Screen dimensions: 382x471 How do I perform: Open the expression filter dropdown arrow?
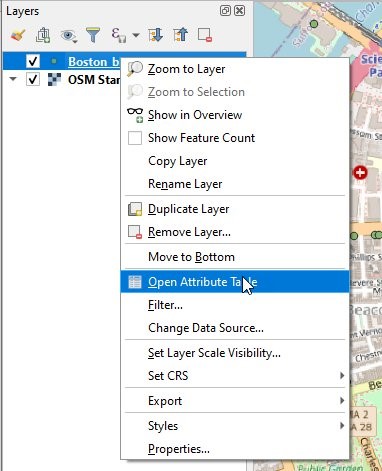[x=136, y=35]
